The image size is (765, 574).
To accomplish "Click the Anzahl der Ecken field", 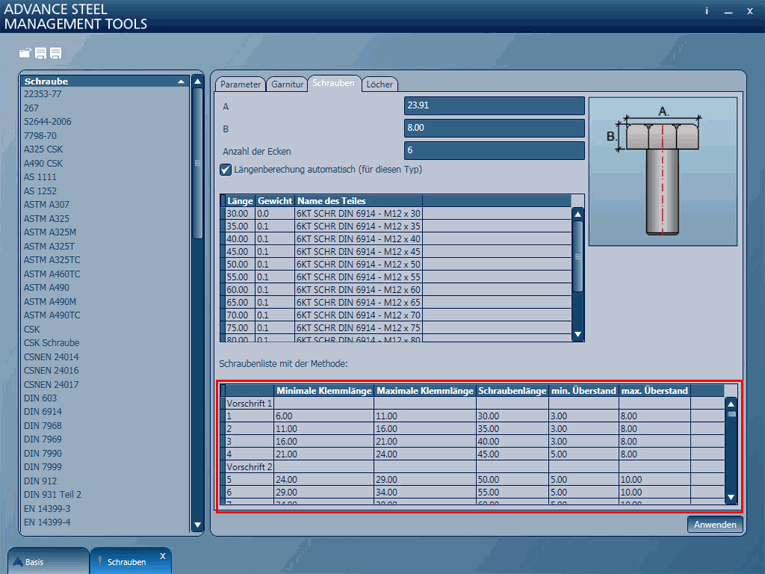I will (x=494, y=150).
